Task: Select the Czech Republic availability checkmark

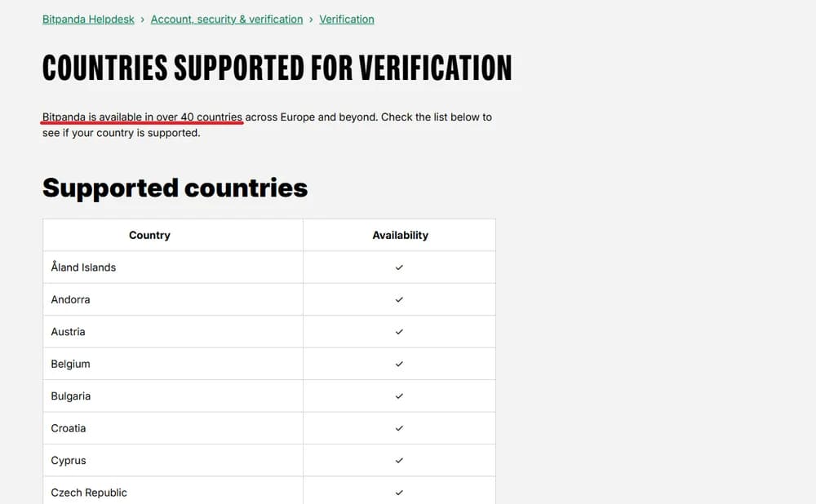Action: 399,492
